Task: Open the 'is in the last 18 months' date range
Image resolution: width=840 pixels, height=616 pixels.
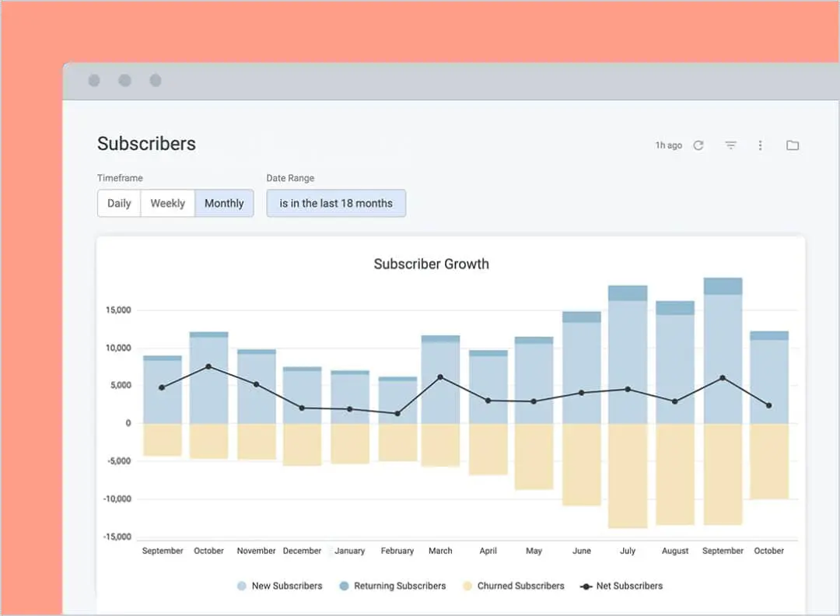Action: (x=336, y=204)
